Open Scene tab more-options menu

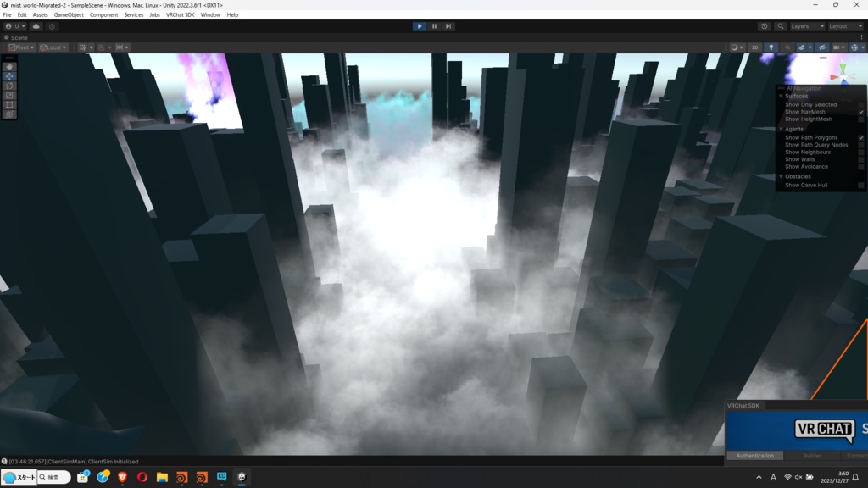[x=861, y=37]
